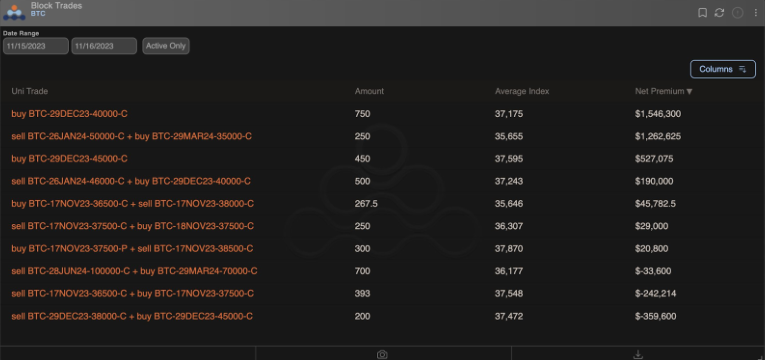
Task: Select trade sell BTC-17NOV23-36500-C + buy BTC-17NOV23-37500-C
Action: click(x=133, y=293)
